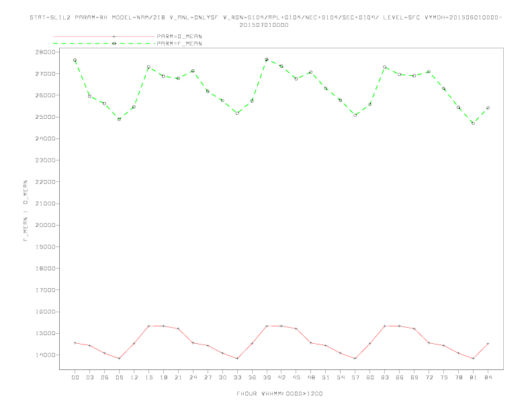Click the chart title beginning STAT-SL1L2
The height and width of the screenshot is (411, 532).
(x=265, y=17)
